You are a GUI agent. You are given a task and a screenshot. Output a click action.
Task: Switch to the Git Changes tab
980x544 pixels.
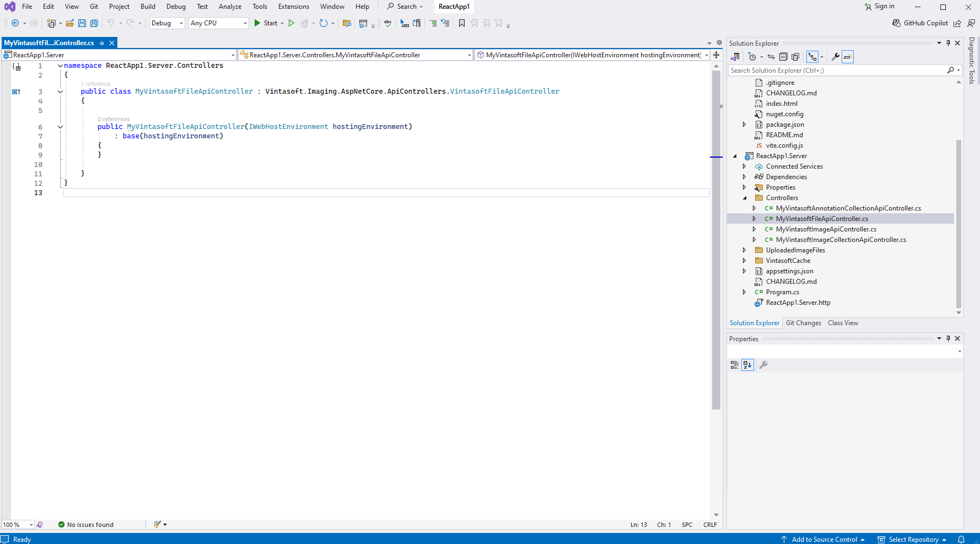point(803,323)
